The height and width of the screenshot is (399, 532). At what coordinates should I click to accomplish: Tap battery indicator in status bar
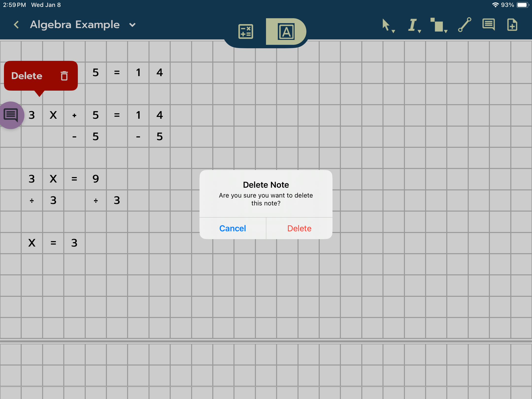[522, 5]
